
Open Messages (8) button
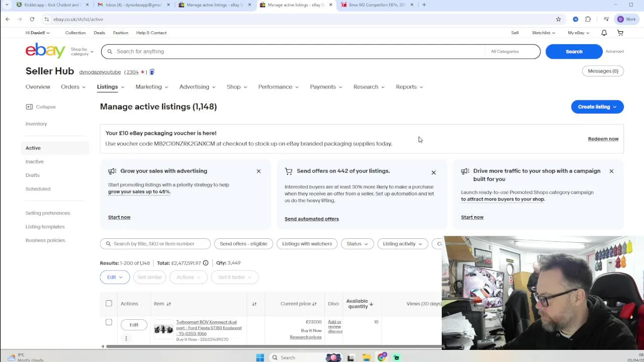[x=603, y=71]
